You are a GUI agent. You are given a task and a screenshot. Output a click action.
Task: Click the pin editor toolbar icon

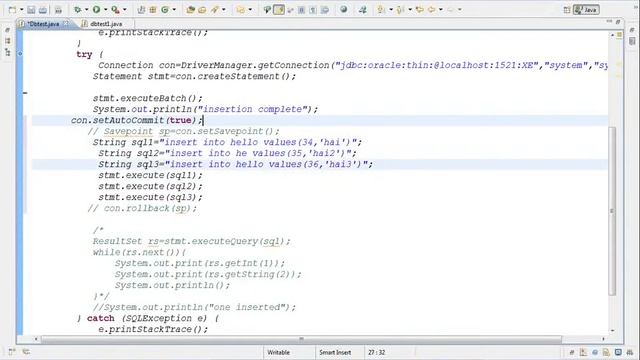pos(362,9)
